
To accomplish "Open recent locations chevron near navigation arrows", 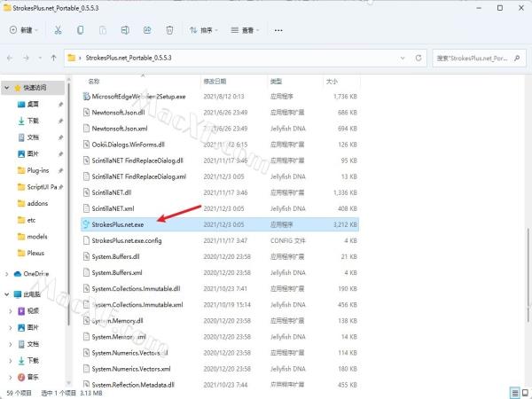I will point(40,58).
